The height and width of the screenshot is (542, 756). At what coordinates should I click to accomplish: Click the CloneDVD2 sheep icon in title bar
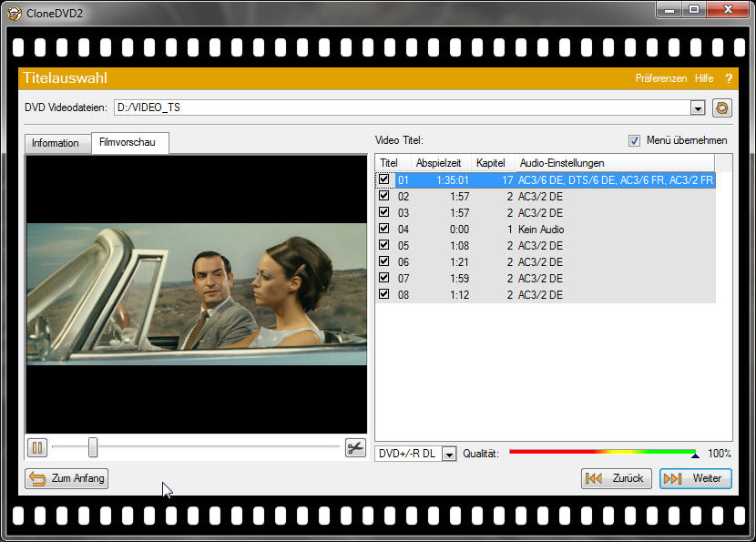15,13
